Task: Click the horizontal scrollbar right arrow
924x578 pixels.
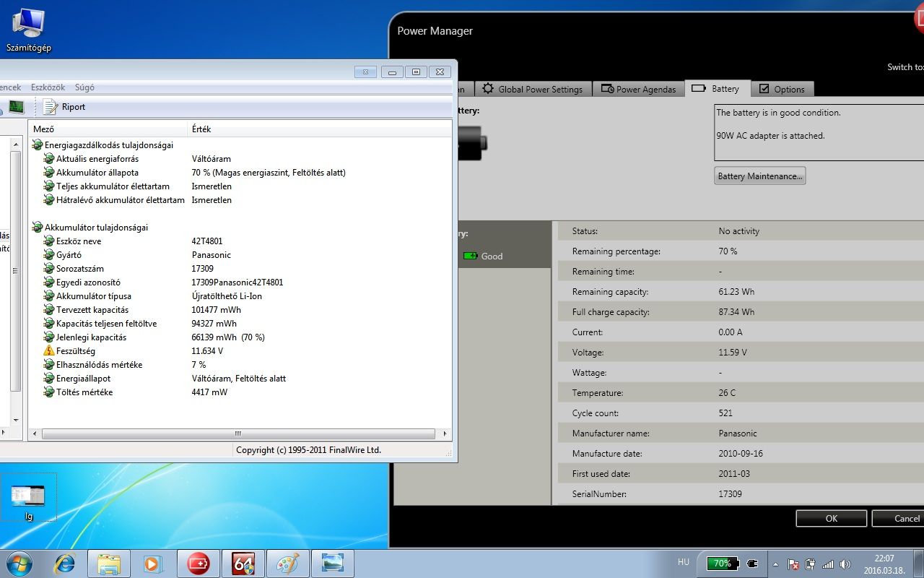Action: (x=445, y=433)
